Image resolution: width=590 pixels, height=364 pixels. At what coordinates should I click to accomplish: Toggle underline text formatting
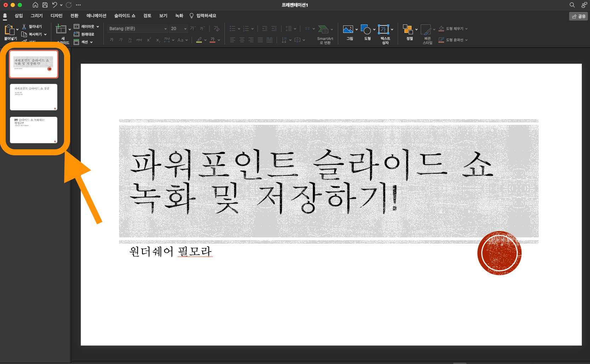(130, 40)
